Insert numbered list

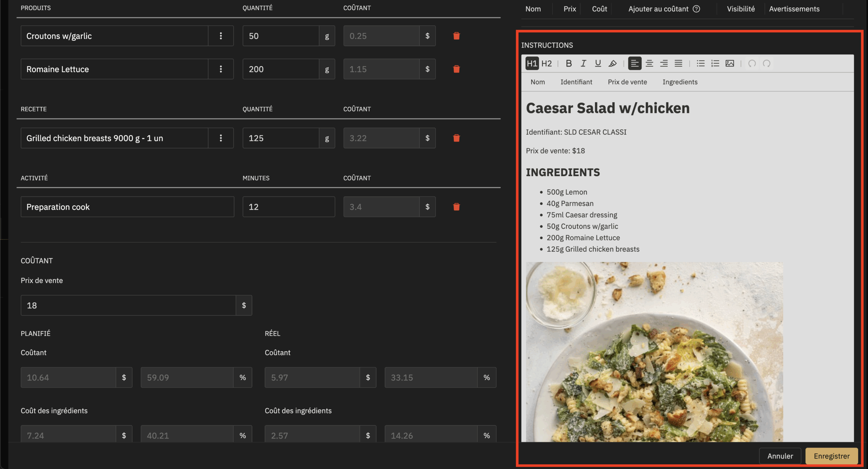tap(715, 63)
